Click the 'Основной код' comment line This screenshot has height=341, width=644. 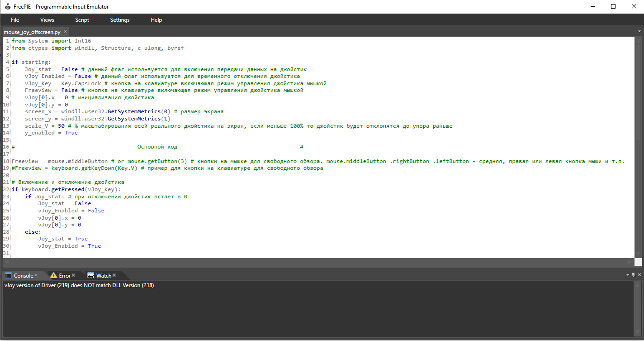click(x=157, y=147)
